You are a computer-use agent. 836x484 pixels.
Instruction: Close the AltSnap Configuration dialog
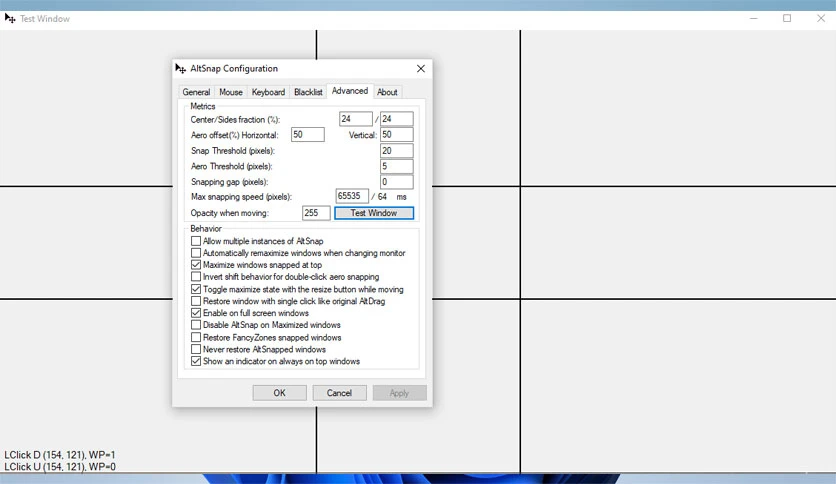point(421,68)
